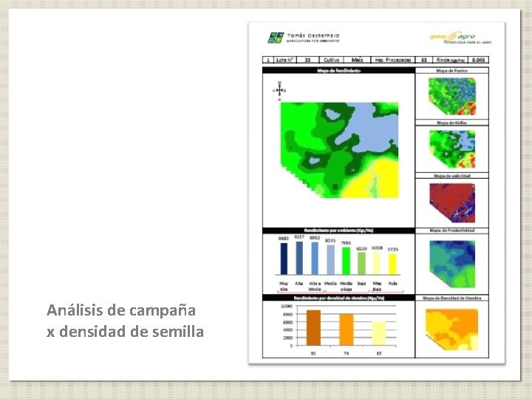Click the "Maíz" table cell
The width and height of the screenshot is (532, 399).
click(358, 60)
